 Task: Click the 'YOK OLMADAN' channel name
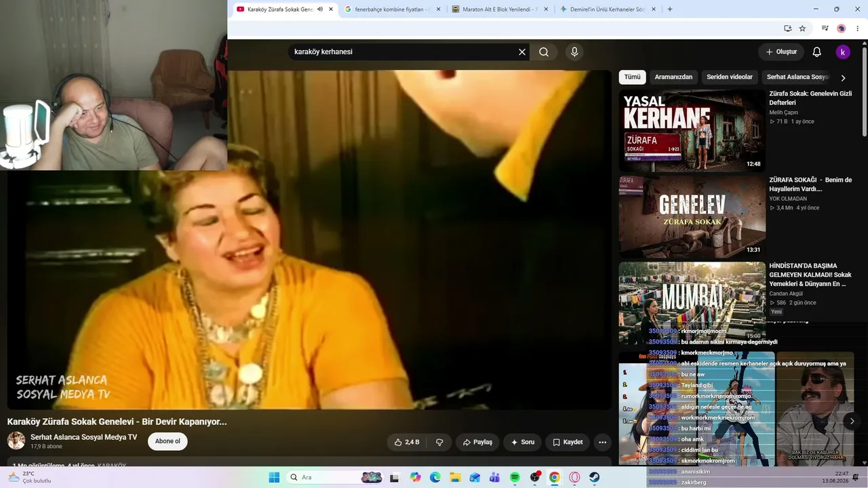coord(788,199)
